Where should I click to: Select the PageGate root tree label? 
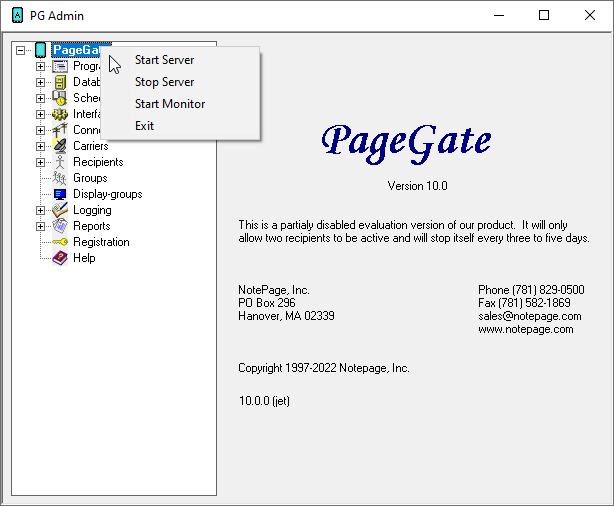pyautogui.click(x=76, y=50)
